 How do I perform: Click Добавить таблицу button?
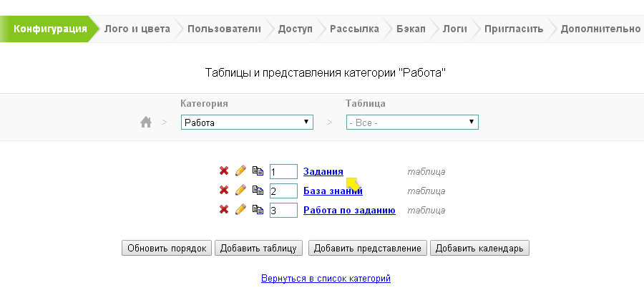[x=258, y=249]
